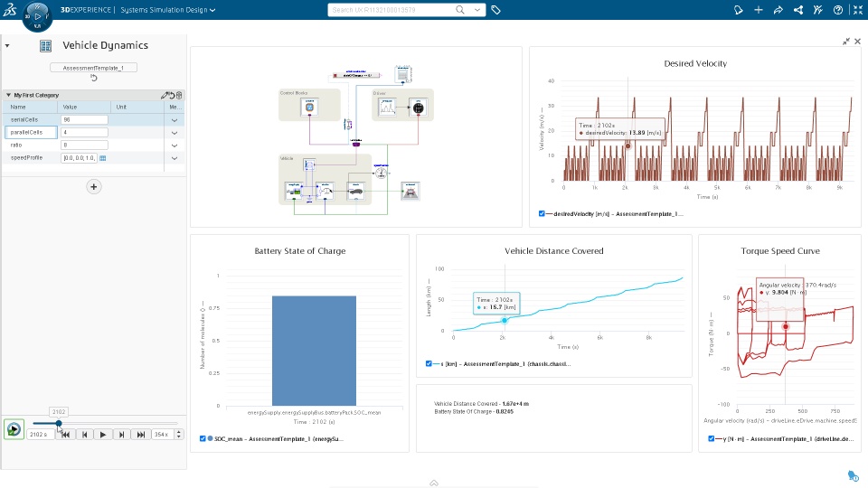The image size is (868, 488).
Task: Close the dashboard panel
Action: coord(857,42)
